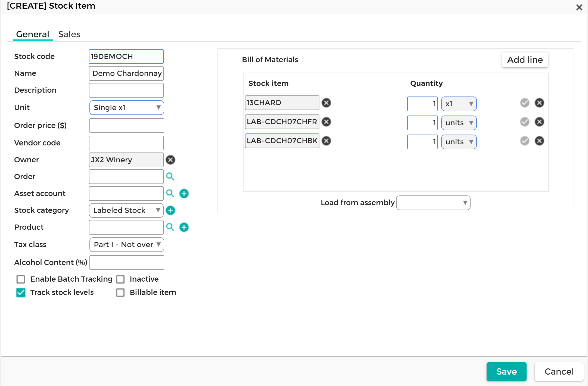Close the Create Stock Item dialog

579,7
